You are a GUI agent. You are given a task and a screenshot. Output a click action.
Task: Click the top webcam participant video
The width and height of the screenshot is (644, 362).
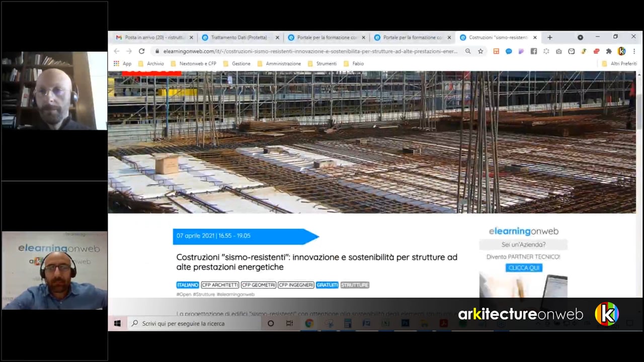(x=54, y=91)
